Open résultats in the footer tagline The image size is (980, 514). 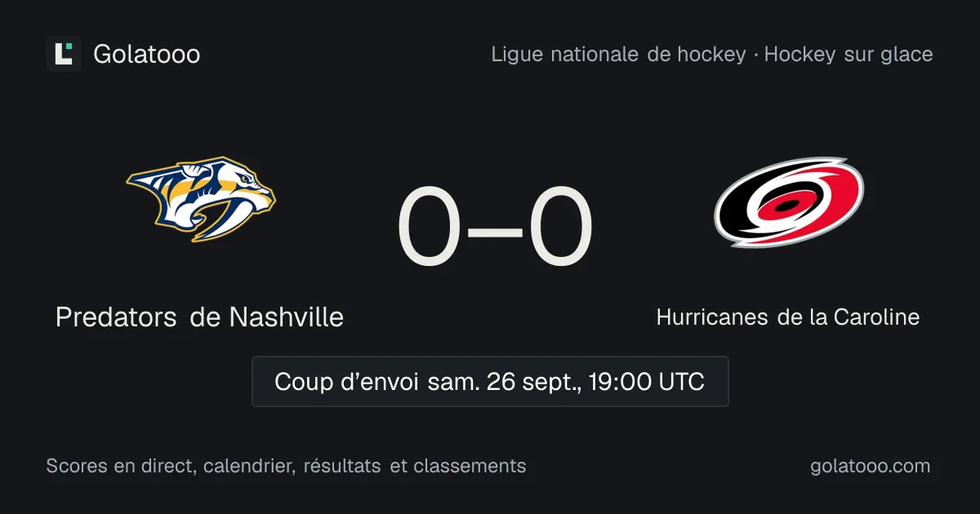342,466
